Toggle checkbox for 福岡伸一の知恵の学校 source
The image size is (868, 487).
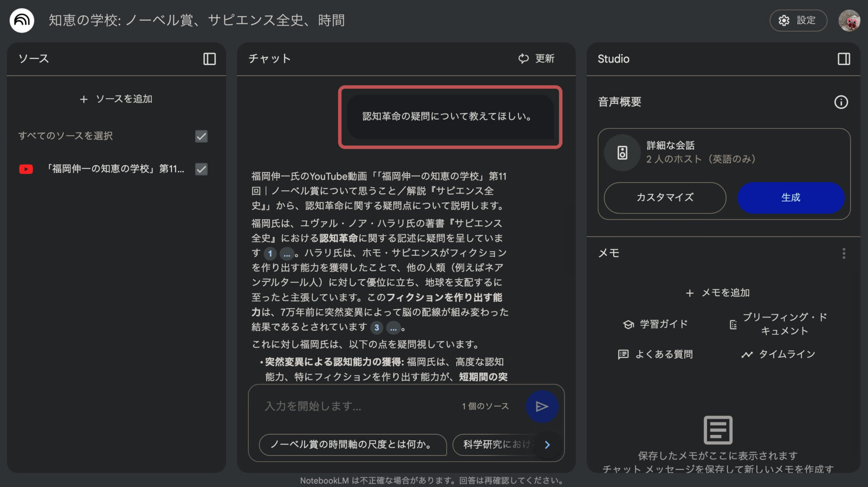tap(201, 169)
